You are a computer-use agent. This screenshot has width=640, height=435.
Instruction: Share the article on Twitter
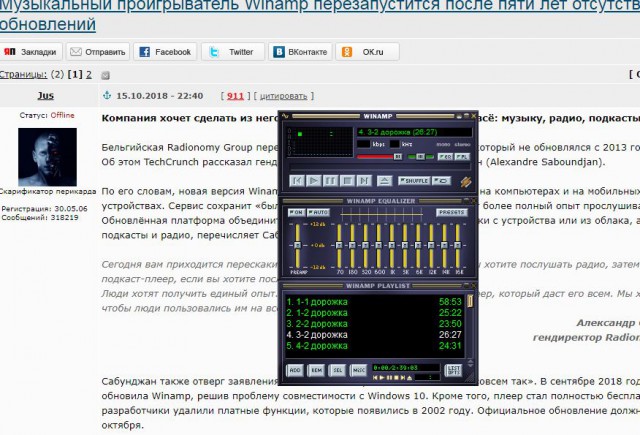tap(233, 52)
